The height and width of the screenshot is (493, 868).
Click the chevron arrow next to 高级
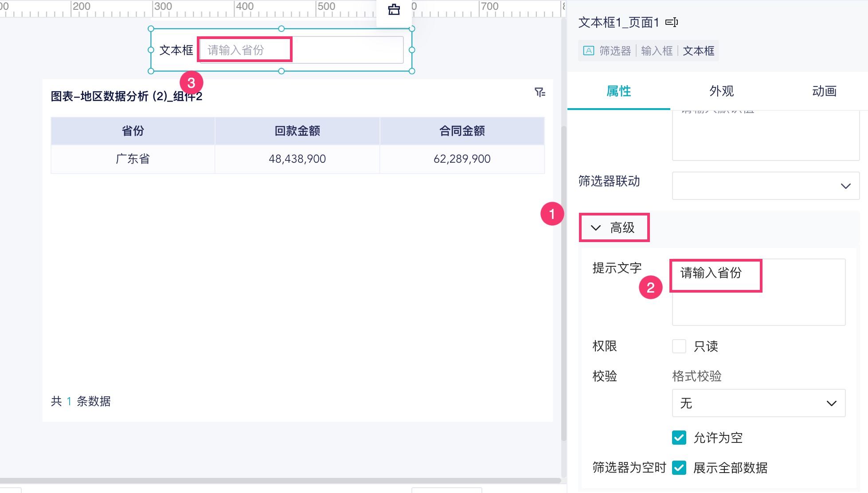(x=596, y=228)
